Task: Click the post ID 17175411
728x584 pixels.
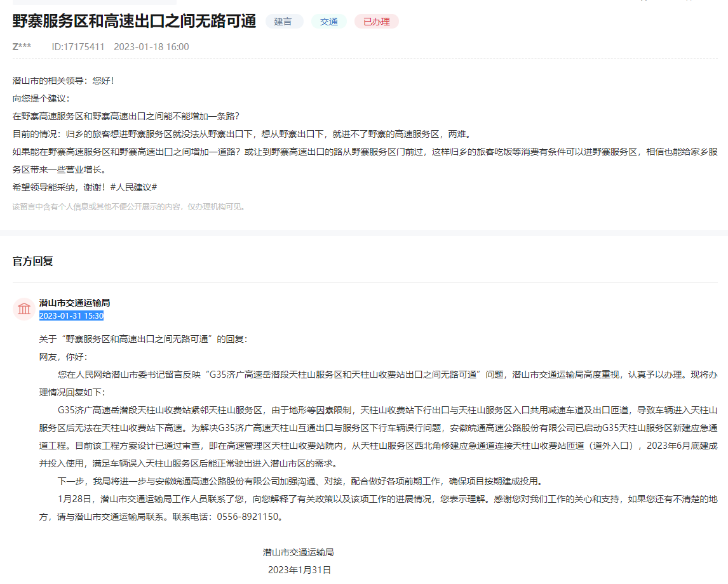Action: click(78, 47)
